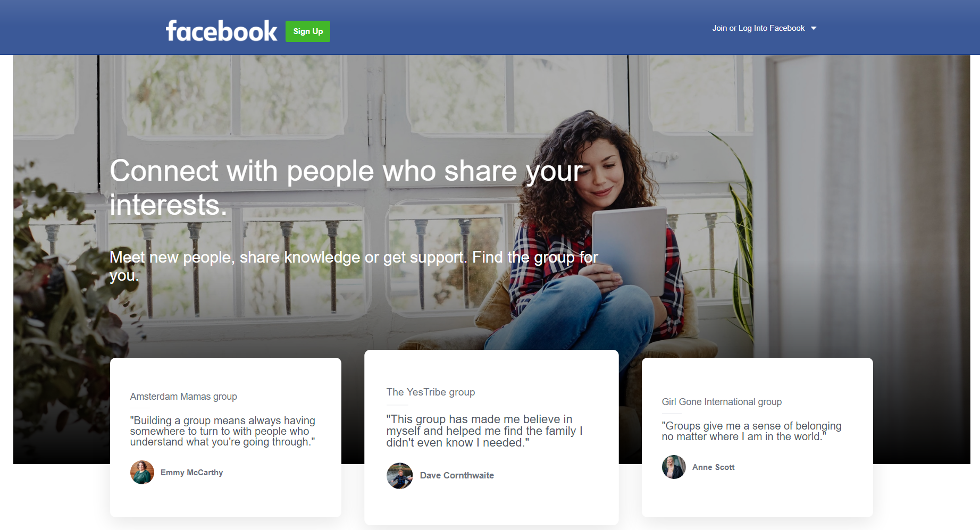Click the 'Meet new people, share knowledge' subheading
The image size is (980, 530).
click(x=354, y=266)
